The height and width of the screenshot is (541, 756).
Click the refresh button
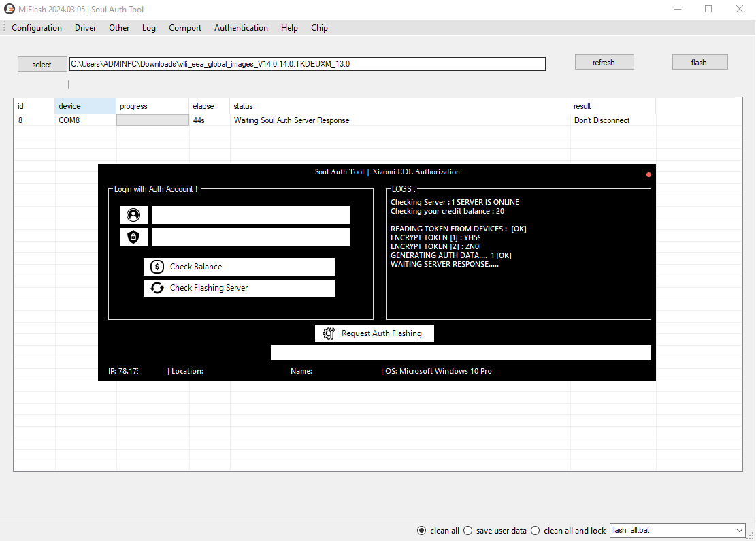click(x=604, y=62)
